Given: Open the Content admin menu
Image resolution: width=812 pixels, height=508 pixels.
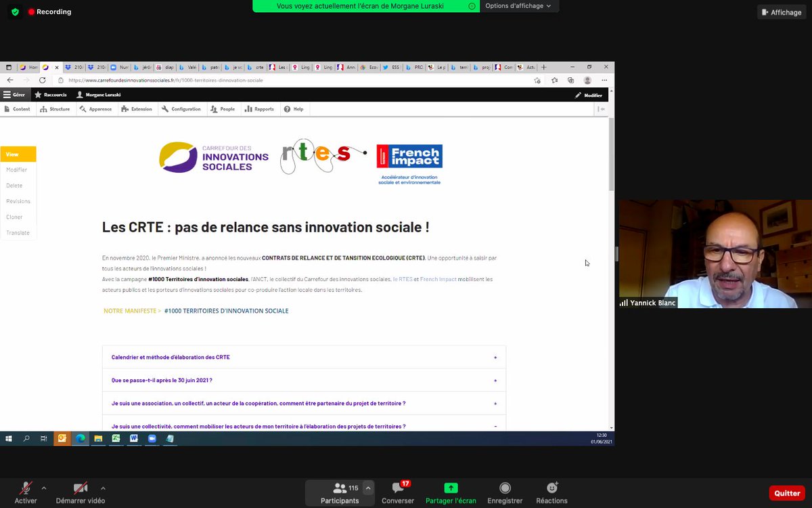Looking at the screenshot, I should point(17,109).
